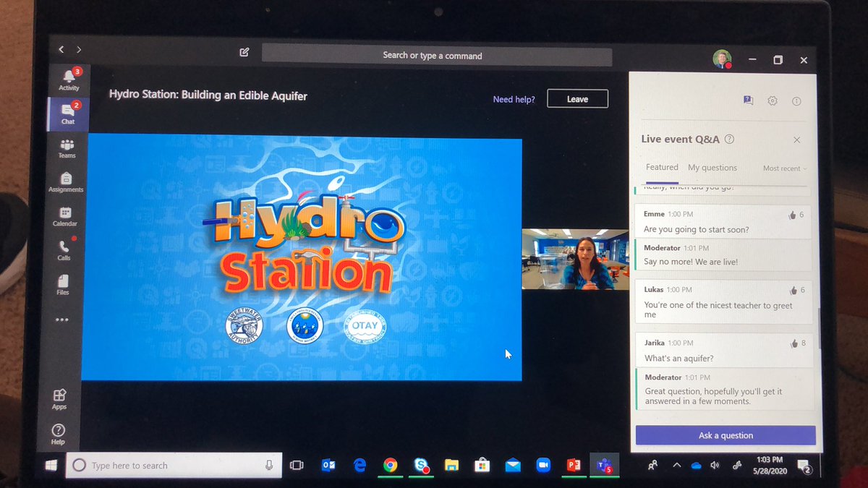868x488 pixels.
Task: Open the People icon in system tray
Action: [x=652, y=466]
